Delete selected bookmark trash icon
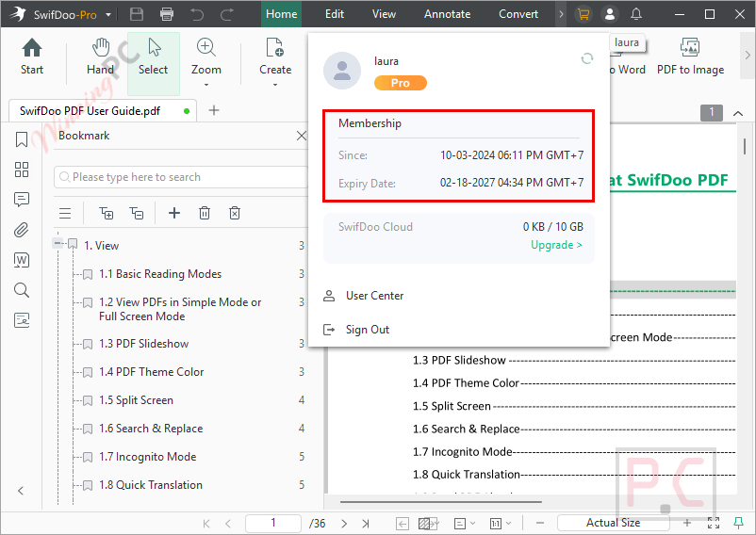The height and width of the screenshot is (535, 756). [205, 213]
